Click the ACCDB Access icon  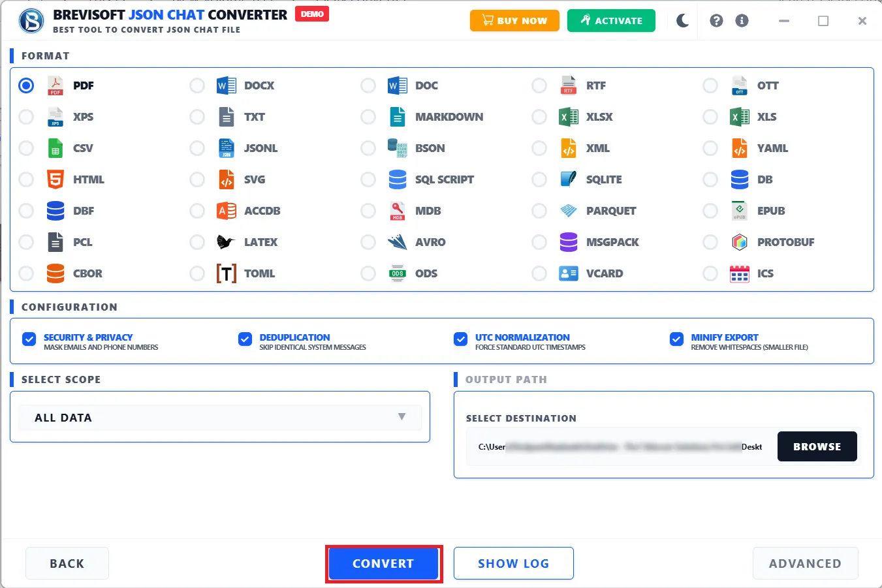click(227, 211)
